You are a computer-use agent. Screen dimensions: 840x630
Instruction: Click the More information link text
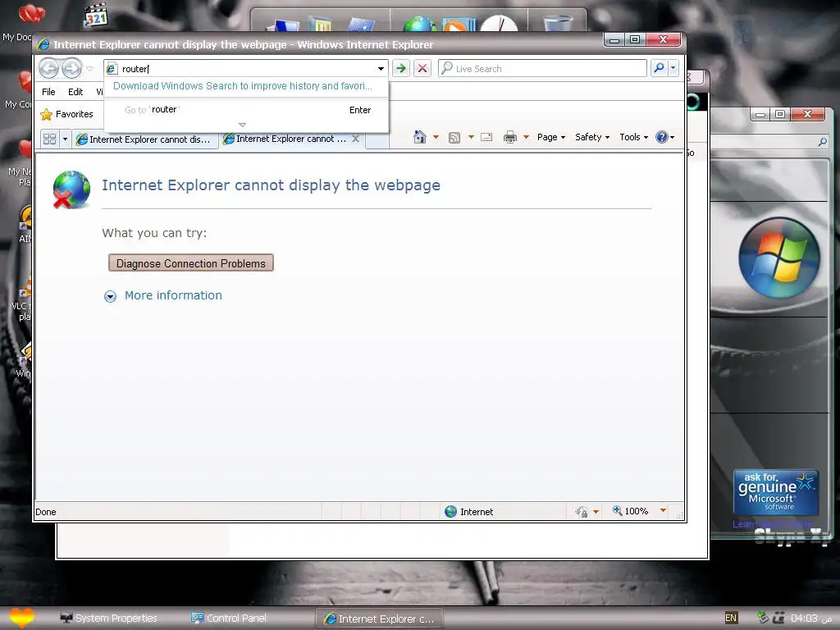pos(173,295)
